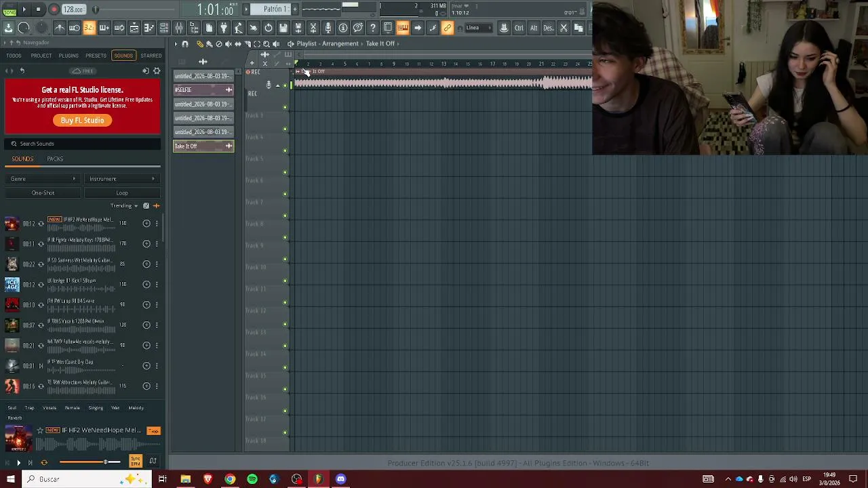
Task: Toggle loop recording
Action: tap(119, 28)
